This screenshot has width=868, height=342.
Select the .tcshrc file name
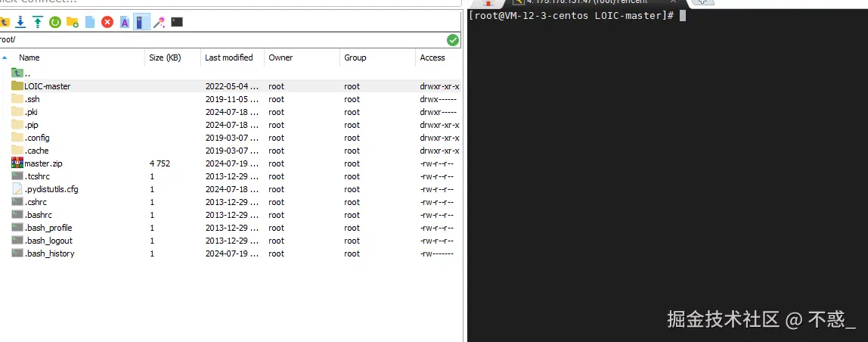[x=38, y=176]
